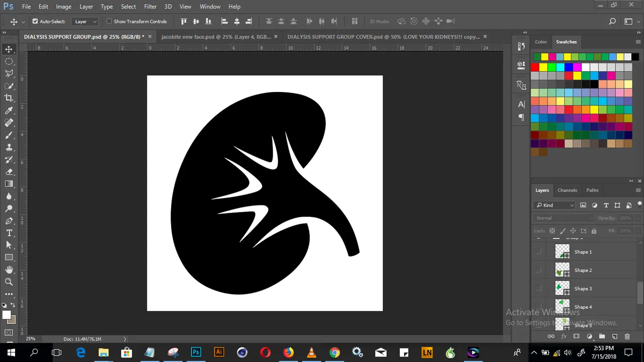Open the status bar info arrow
Viewport: 644px width, 362px height.
(125, 339)
